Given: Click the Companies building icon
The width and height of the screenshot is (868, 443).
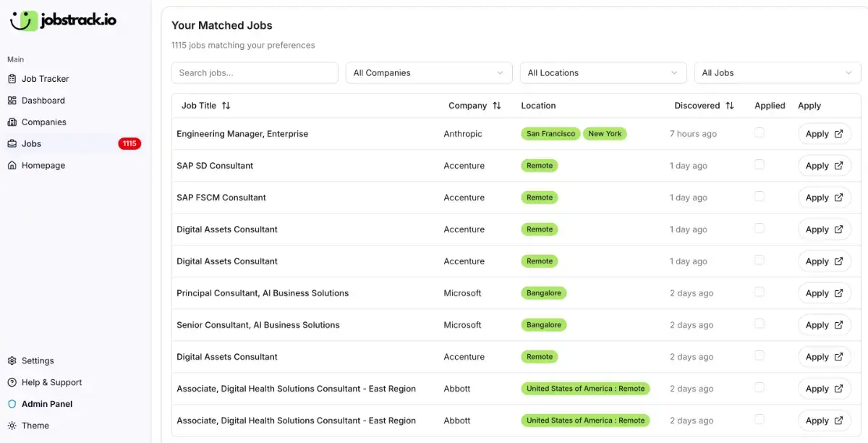Looking at the screenshot, I should pos(12,122).
